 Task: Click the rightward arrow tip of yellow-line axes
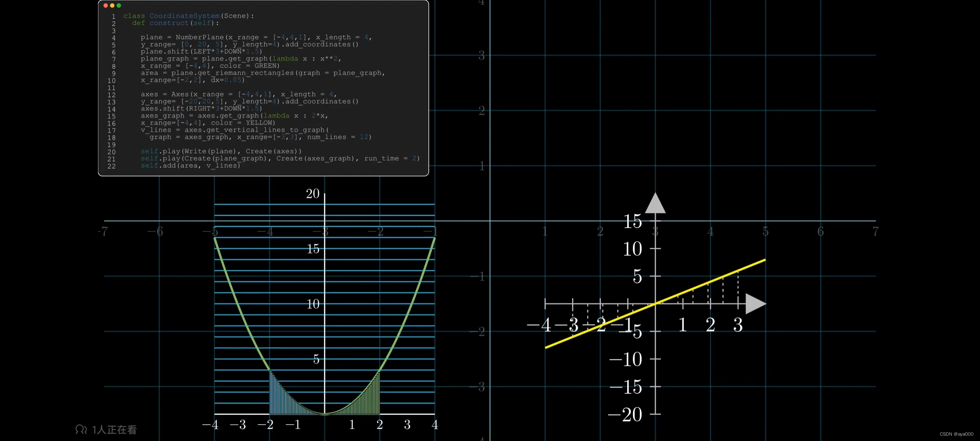tap(759, 304)
